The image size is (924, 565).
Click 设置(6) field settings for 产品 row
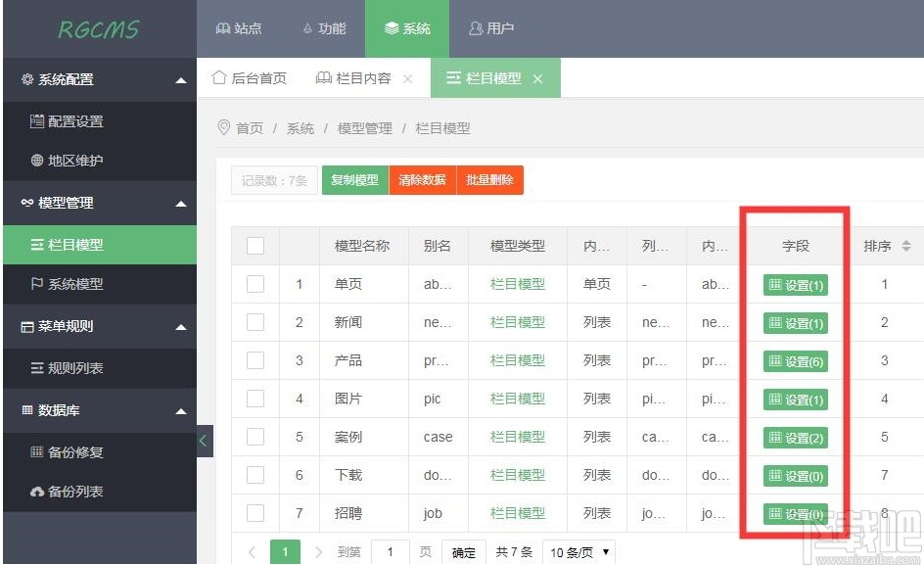click(x=795, y=360)
